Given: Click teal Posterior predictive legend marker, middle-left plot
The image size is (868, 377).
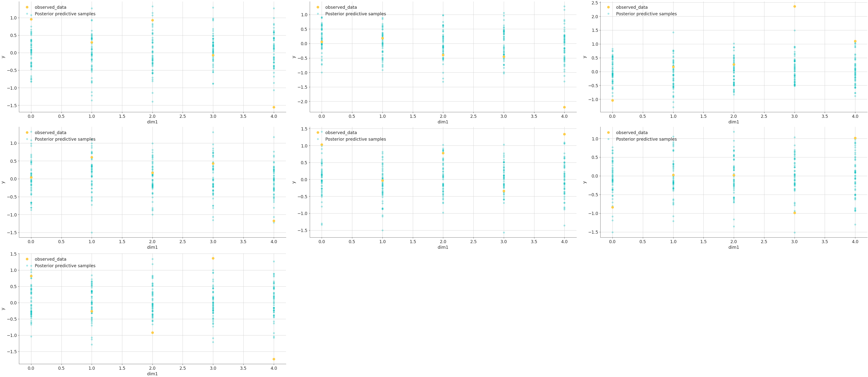Looking at the screenshot, I should (x=27, y=139).
